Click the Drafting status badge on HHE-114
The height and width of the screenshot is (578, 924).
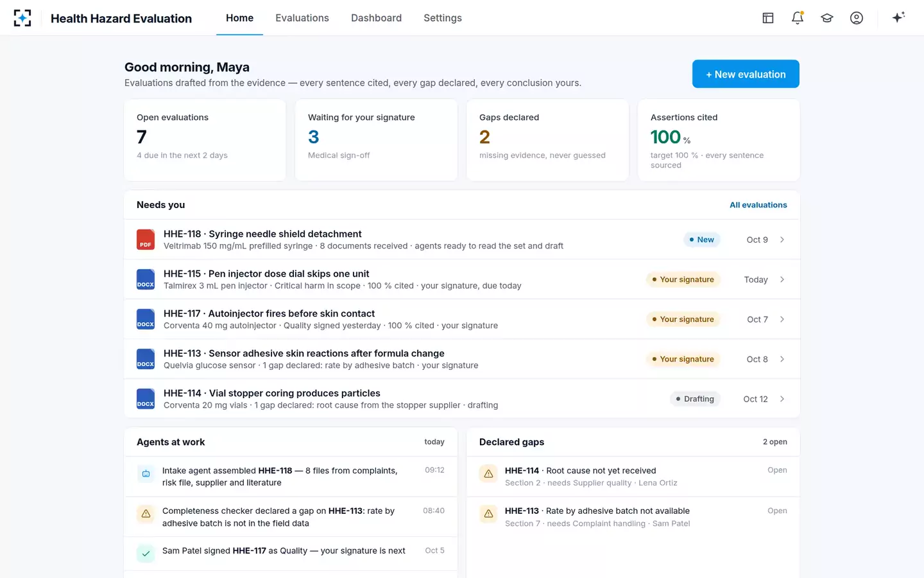(695, 399)
